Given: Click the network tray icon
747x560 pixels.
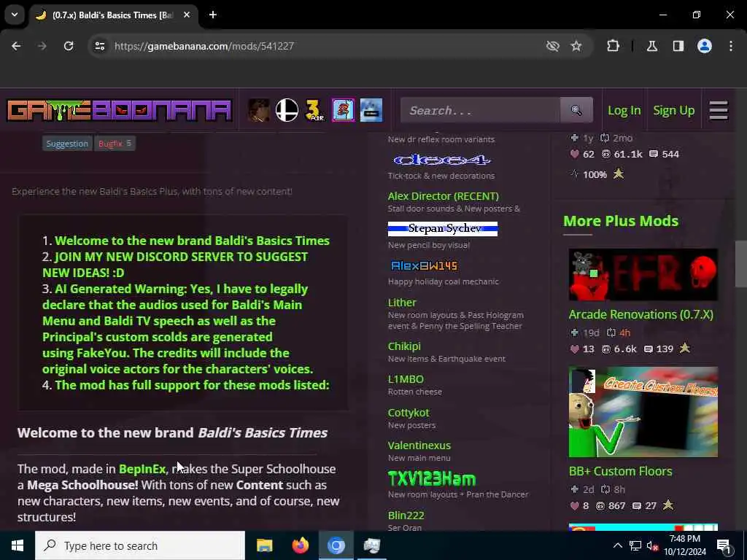Looking at the screenshot, I should (635, 545).
